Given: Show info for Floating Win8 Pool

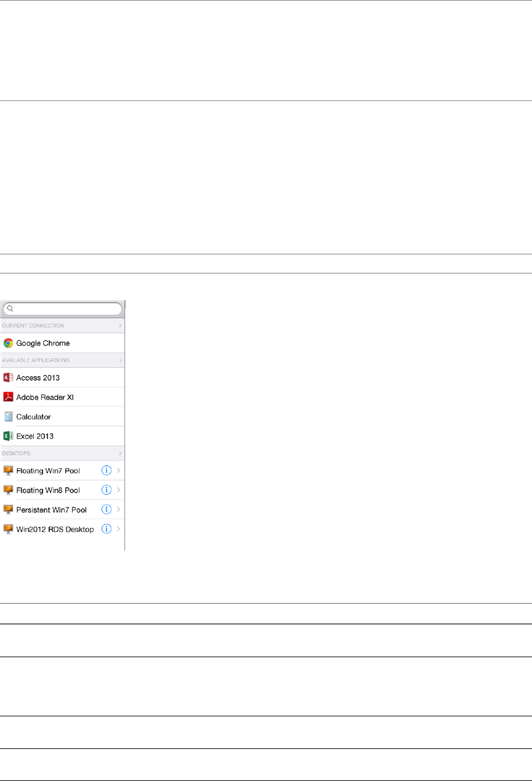Looking at the screenshot, I should pos(106,490).
